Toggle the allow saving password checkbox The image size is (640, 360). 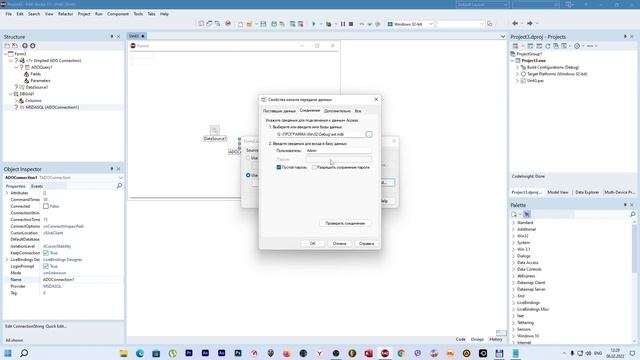pos(314,167)
